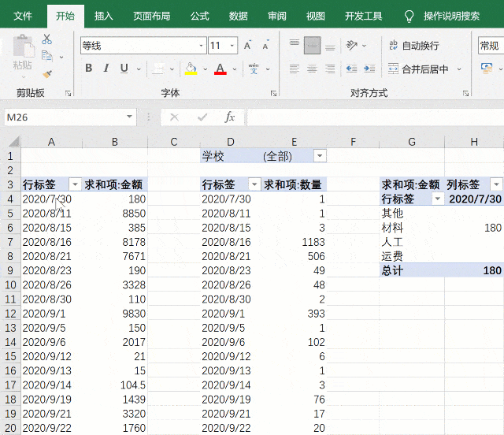504x435 pixels.
Task: Switch to the 数据 ribbon tab
Action: point(238,16)
